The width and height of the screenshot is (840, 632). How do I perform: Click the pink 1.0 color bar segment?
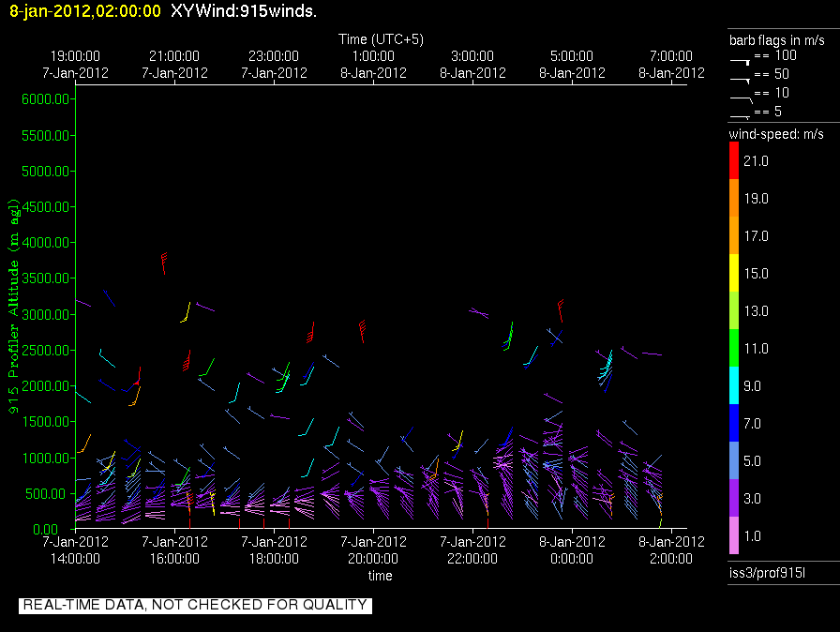tap(734, 535)
